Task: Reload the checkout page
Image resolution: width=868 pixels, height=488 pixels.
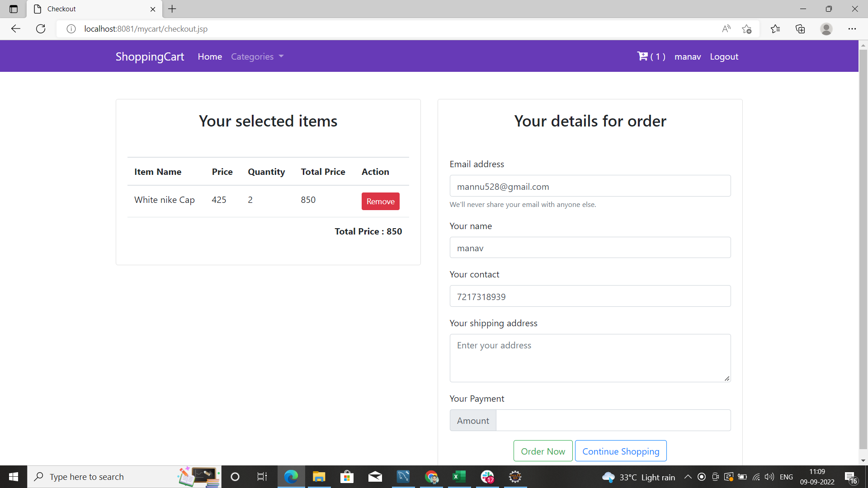Action: [41, 28]
